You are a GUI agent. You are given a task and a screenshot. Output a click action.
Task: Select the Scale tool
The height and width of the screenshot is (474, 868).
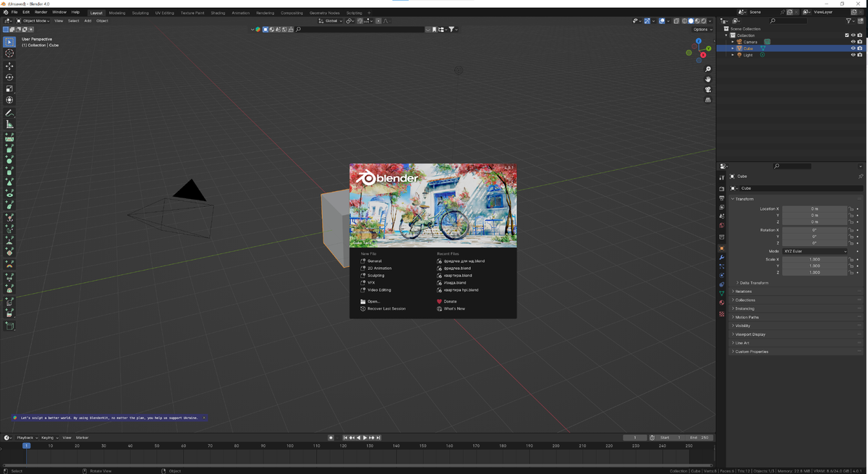click(9, 89)
